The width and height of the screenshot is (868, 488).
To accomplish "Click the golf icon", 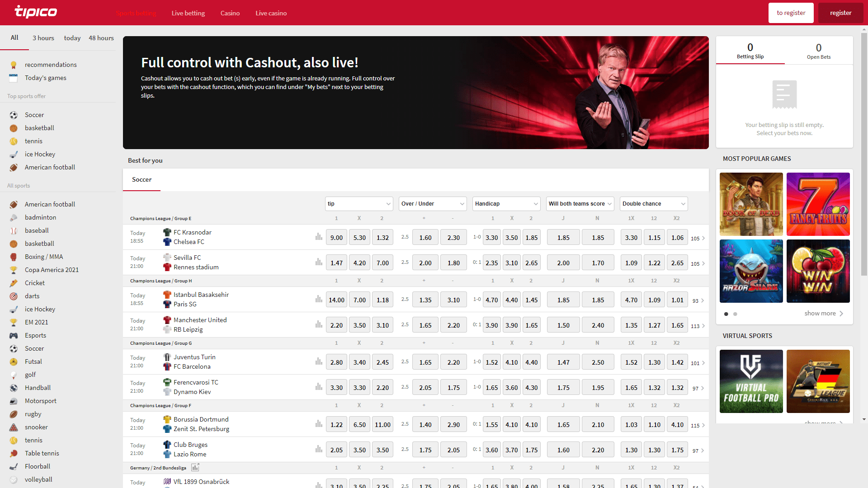I will [x=14, y=375].
